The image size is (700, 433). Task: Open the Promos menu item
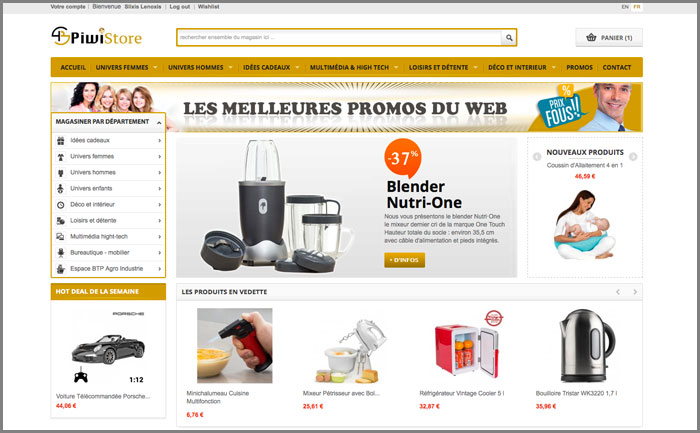coord(579,67)
